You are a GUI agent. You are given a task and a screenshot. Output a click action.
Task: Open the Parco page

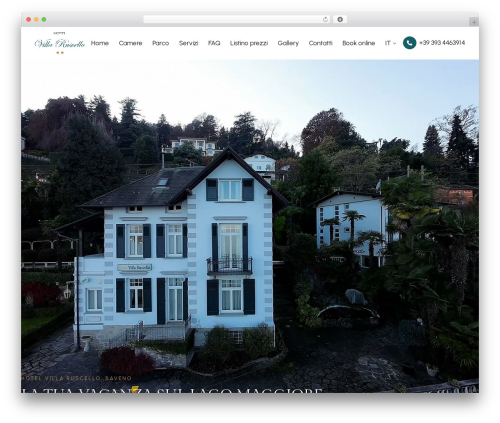pyautogui.click(x=160, y=43)
